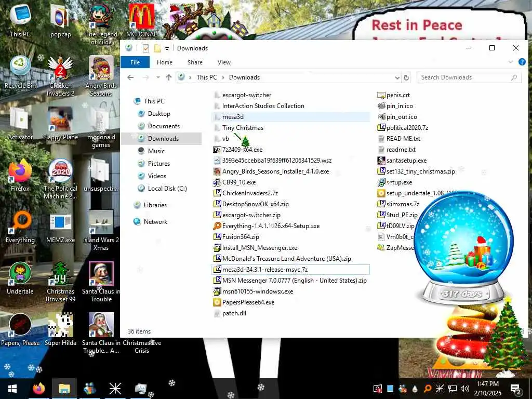The width and height of the screenshot is (532, 399).
Task: Launch the Firefox desktop shortcut
Action: (x=20, y=176)
